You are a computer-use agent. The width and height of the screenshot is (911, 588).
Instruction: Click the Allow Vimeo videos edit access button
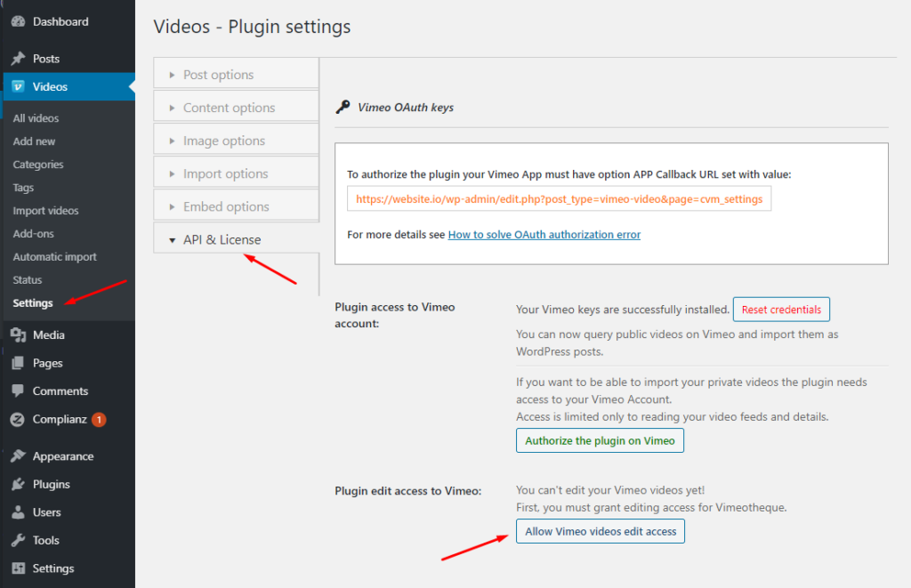click(x=600, y=531)
